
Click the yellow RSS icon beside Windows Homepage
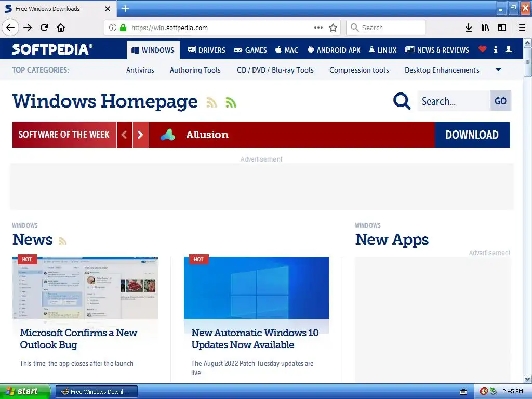coord(212,102)
